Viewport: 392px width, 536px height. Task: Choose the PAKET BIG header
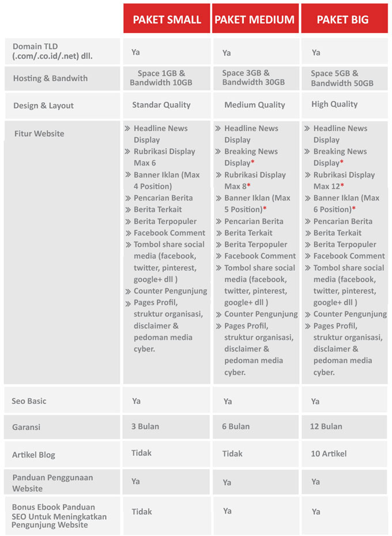coord(344,18)
